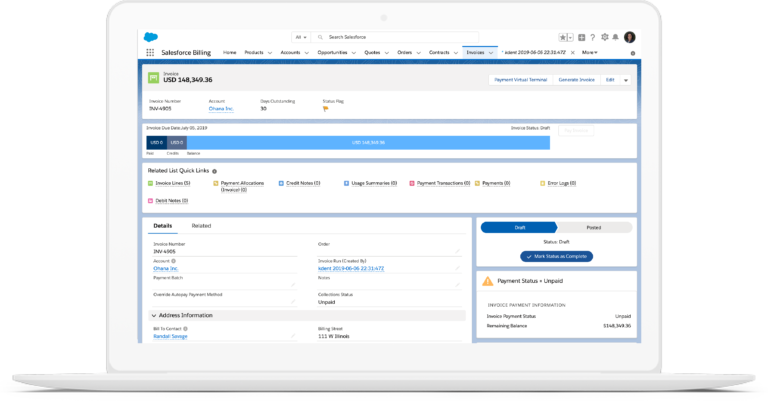This screenshot has height=401, width=768.
Task: Click the Salesforce cloud logo
Action: tap(151, 37)
